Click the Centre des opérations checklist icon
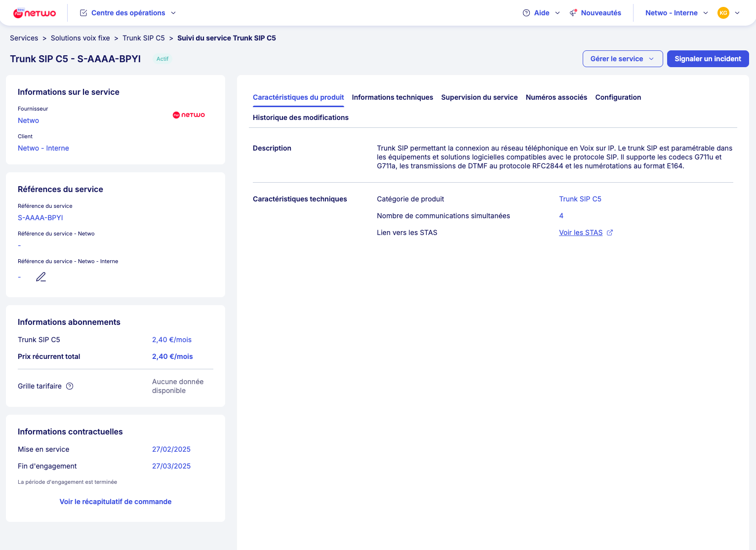This screenshot has width=756, height=550. point(83,13)
